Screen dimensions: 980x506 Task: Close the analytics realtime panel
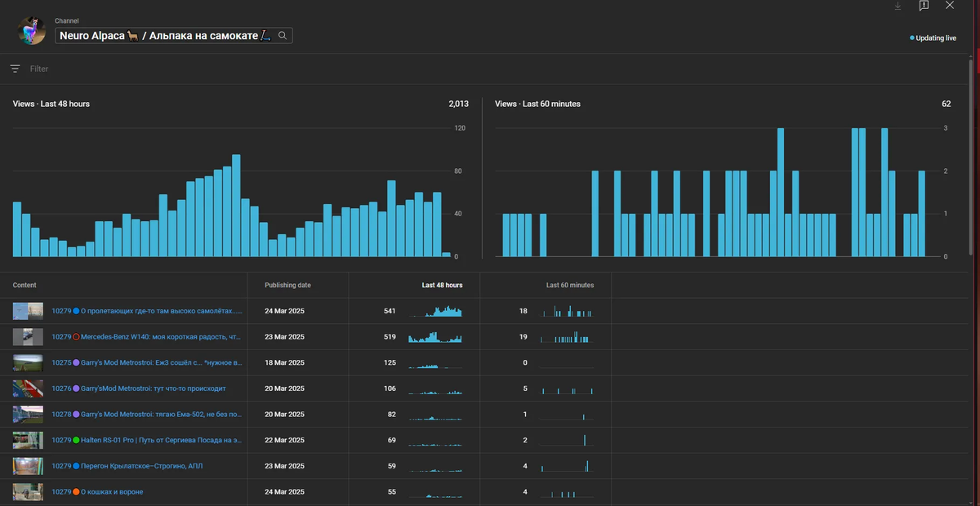click(950, 5)
